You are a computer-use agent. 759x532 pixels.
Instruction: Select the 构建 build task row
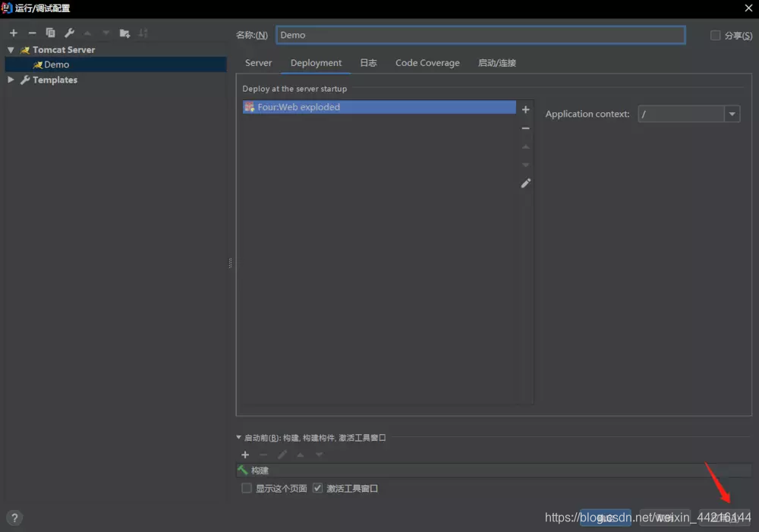coord(494,470)
